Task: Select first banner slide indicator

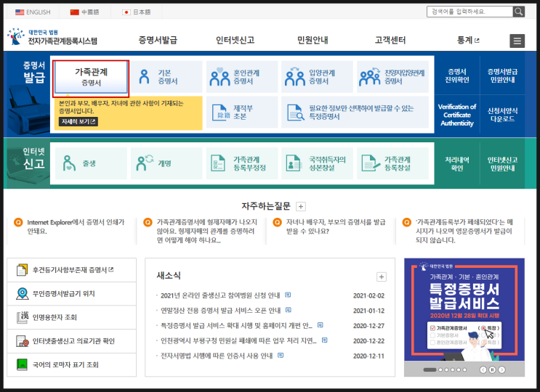Action: tap(430, 369)
